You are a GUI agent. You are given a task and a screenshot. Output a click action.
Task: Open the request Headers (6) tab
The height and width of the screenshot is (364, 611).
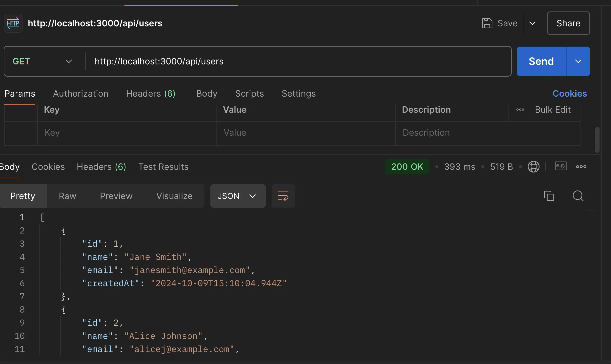point(151,94)
